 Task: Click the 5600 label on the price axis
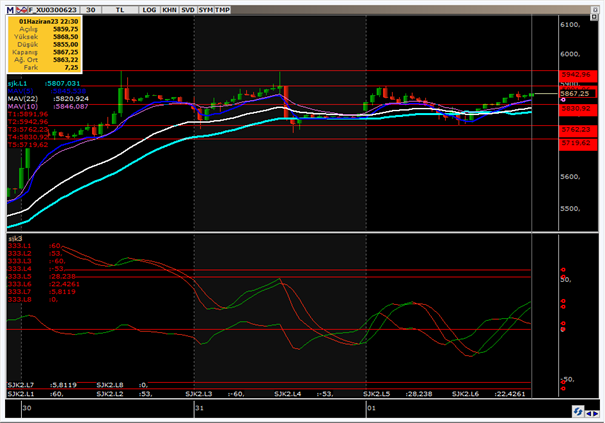pos(570,177)
